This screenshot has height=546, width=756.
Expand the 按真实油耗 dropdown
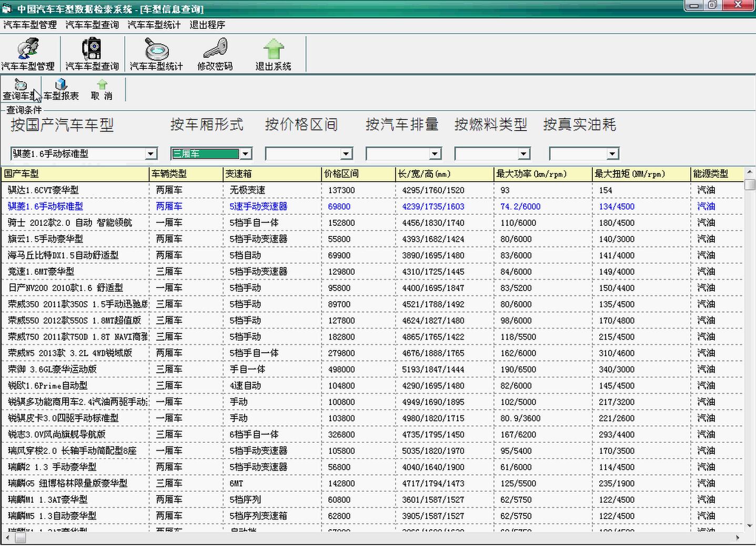[612, 154]
